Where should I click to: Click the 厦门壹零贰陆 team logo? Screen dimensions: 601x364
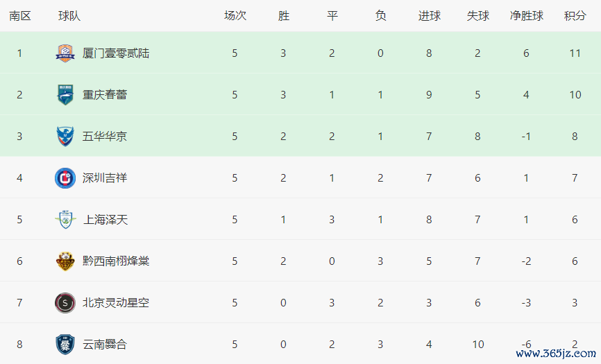(65, 53)
